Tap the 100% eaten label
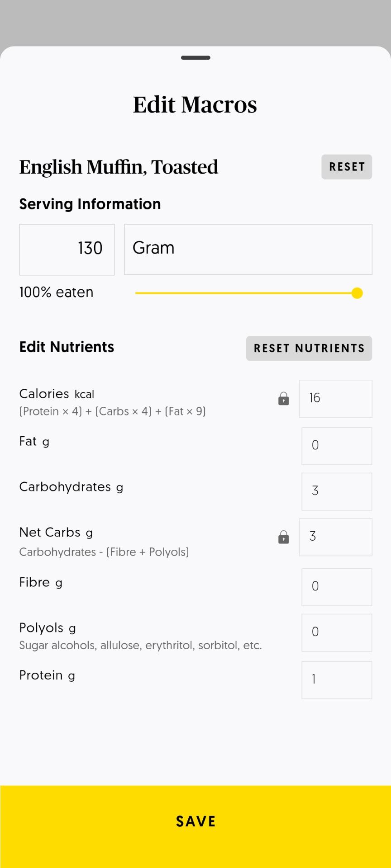 coord(56,292)
